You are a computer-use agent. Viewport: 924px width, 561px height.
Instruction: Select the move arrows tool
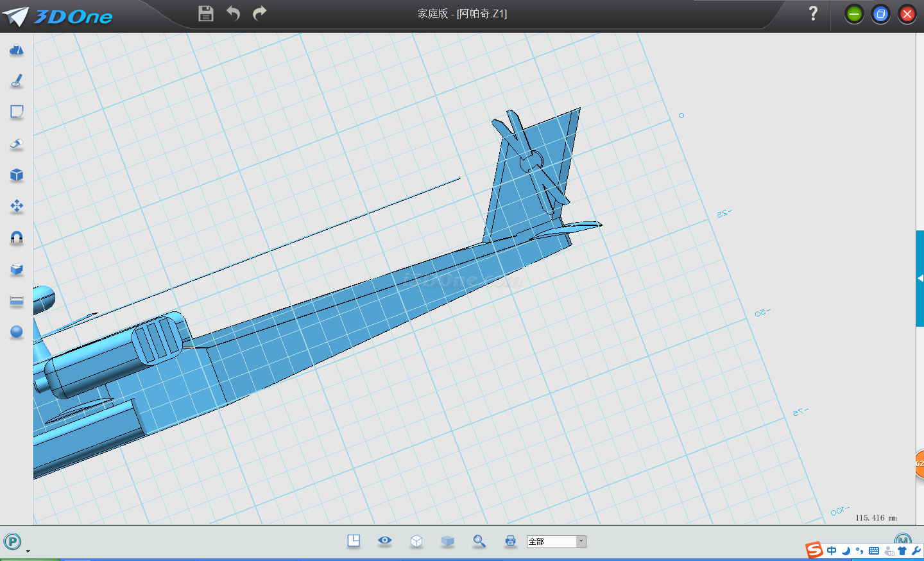[17, 206]
